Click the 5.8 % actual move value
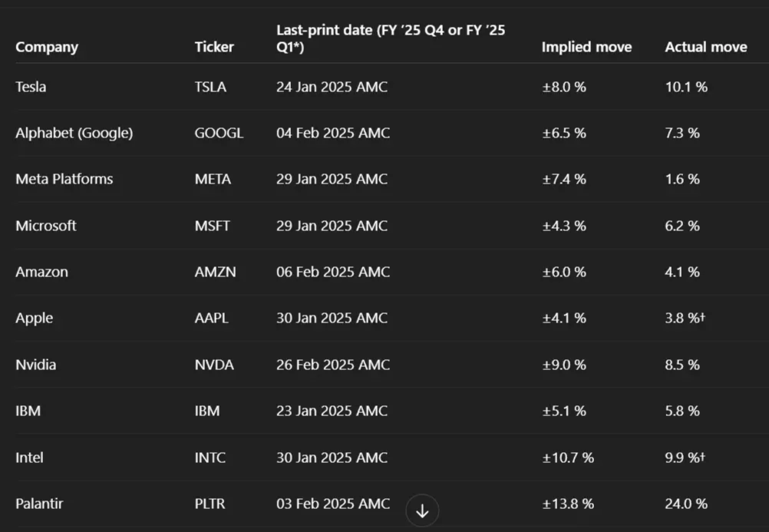 682,411
